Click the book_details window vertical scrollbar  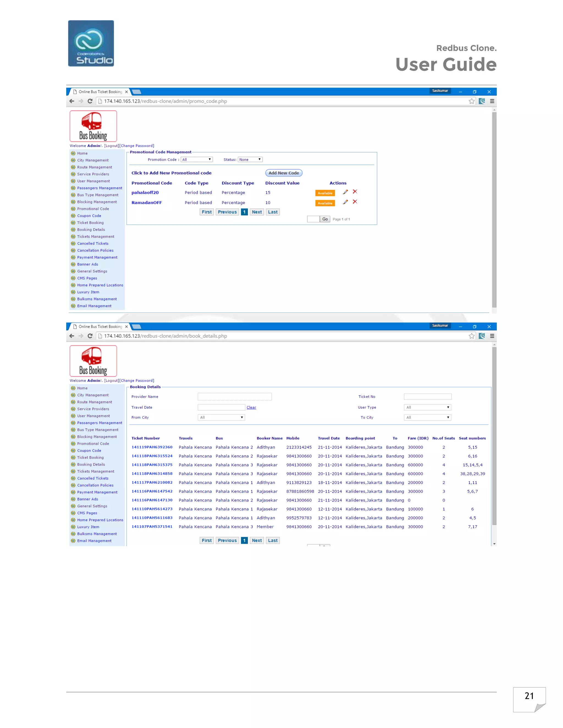point(494,436)
